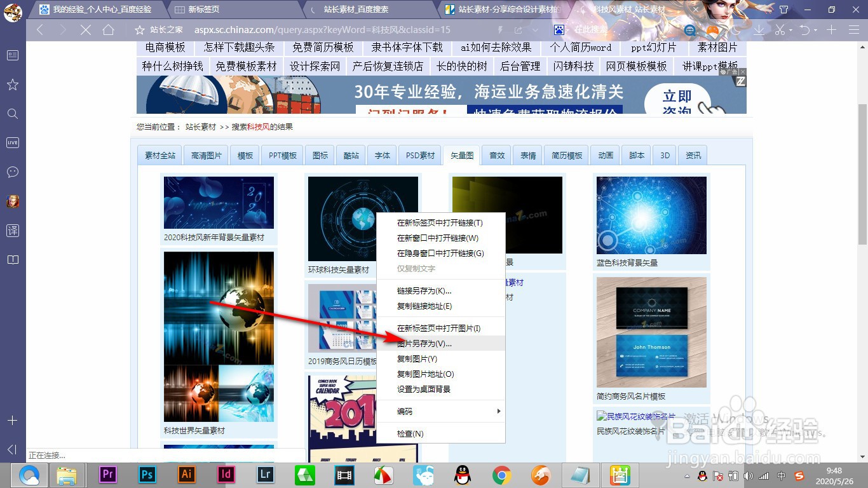Open reading mode via the book icon
Image resolution: width=868 pixels, height=488 pixels.
pos(12,259)
